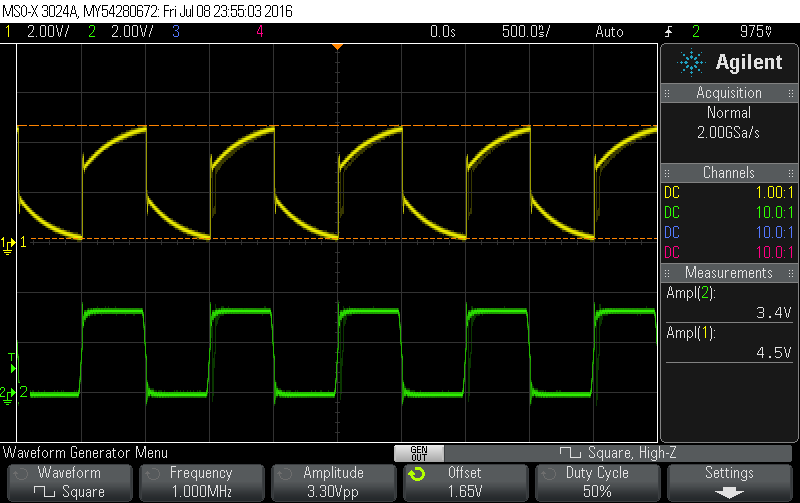Click the orange trigger time reference triangle
The width and height of the screenshot is (800, 503).
click(x=337, y=47)
